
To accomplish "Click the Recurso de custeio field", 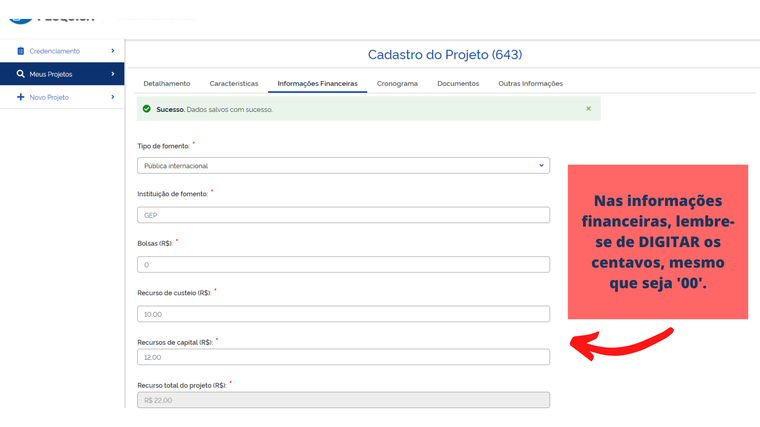I will point(343,314).
